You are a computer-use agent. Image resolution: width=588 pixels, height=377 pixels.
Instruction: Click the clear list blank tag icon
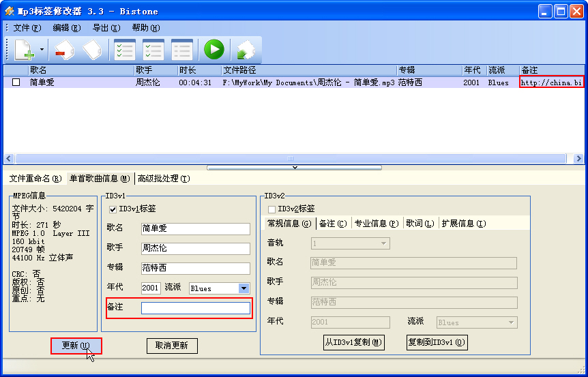coord(92,50)
